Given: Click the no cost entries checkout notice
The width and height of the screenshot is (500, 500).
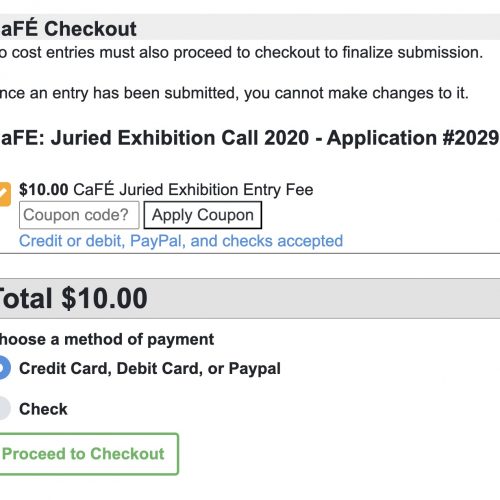Looking at the screenshot, I should (241, 53).
